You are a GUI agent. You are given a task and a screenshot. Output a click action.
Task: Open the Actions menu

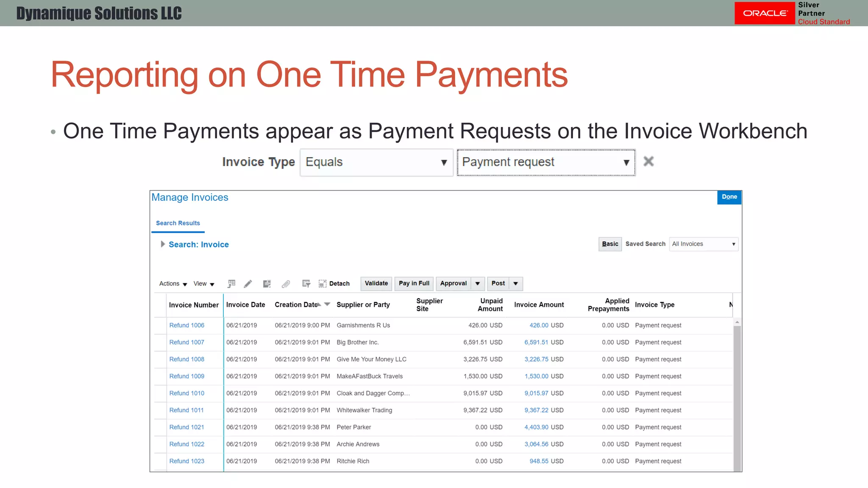coord(173,284)
